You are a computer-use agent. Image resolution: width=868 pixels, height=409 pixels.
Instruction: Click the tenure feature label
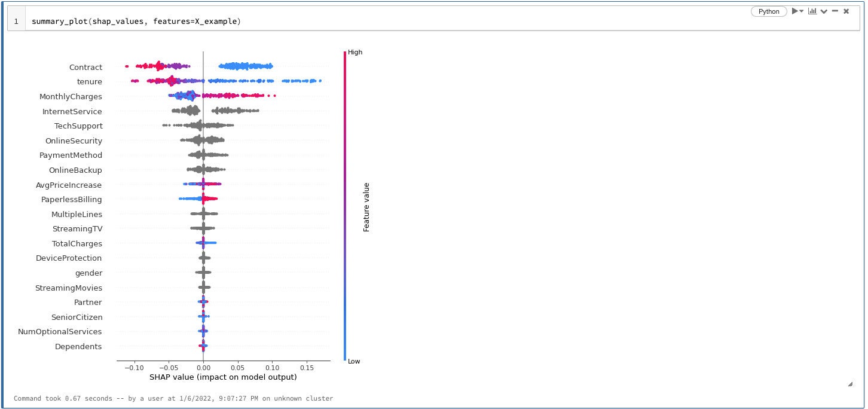tap(90, 82)
